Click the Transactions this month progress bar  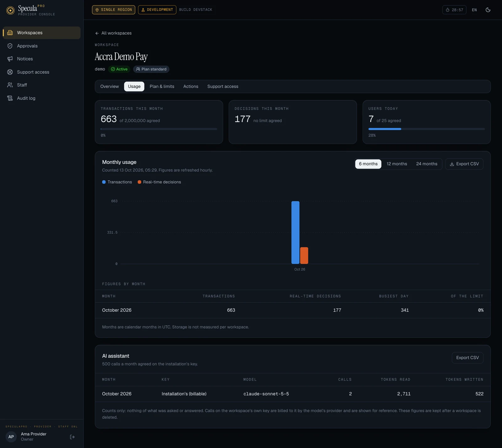(159, 129)
